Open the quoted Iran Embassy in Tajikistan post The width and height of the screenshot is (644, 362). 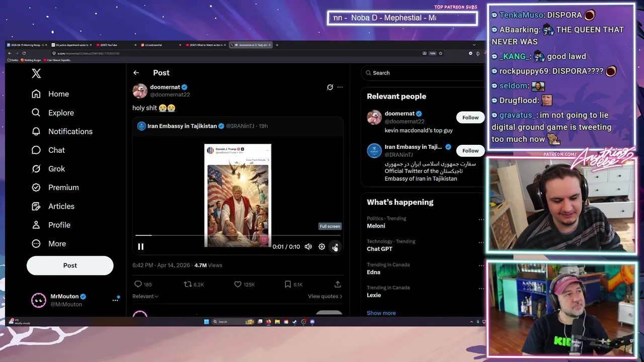[x=238, y=126]
